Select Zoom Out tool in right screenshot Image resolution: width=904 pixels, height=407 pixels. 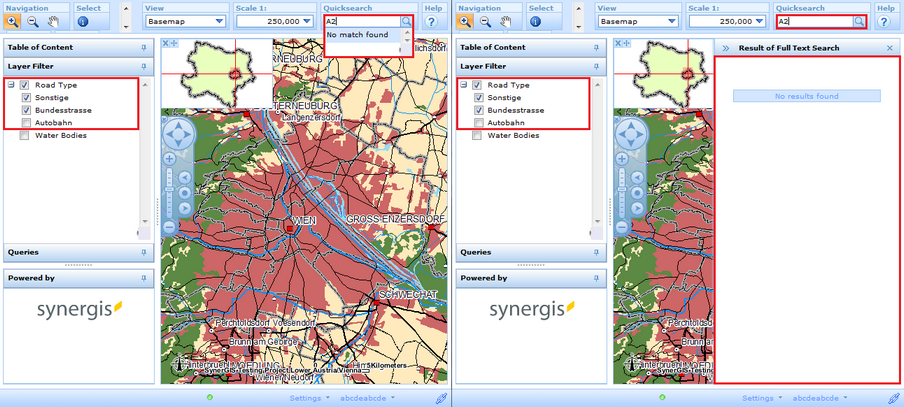pyautogui.click(x=485, y=22)
